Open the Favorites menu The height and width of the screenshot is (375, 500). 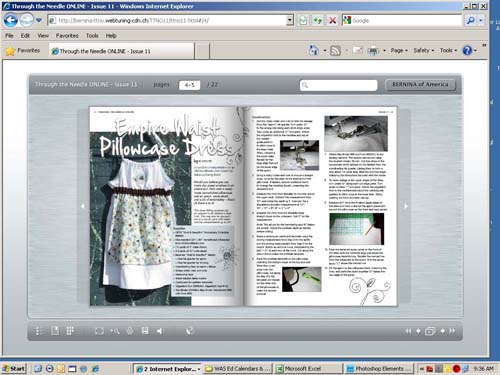pos(67,35)
